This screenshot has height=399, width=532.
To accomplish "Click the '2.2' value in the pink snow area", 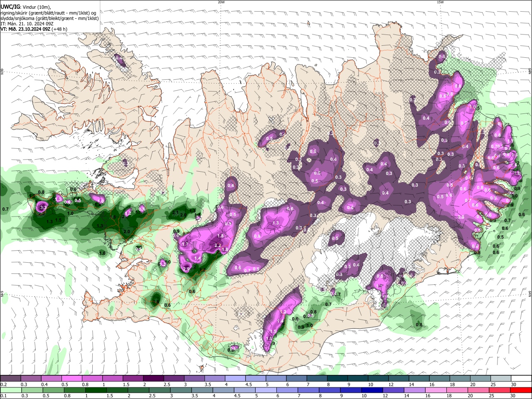I will pyautogui.click(x=218, y=245).
